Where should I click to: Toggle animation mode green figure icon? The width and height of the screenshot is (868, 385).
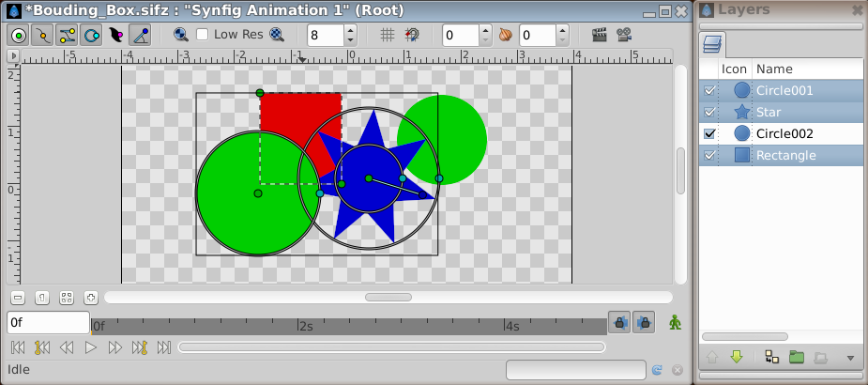[675, 322]
